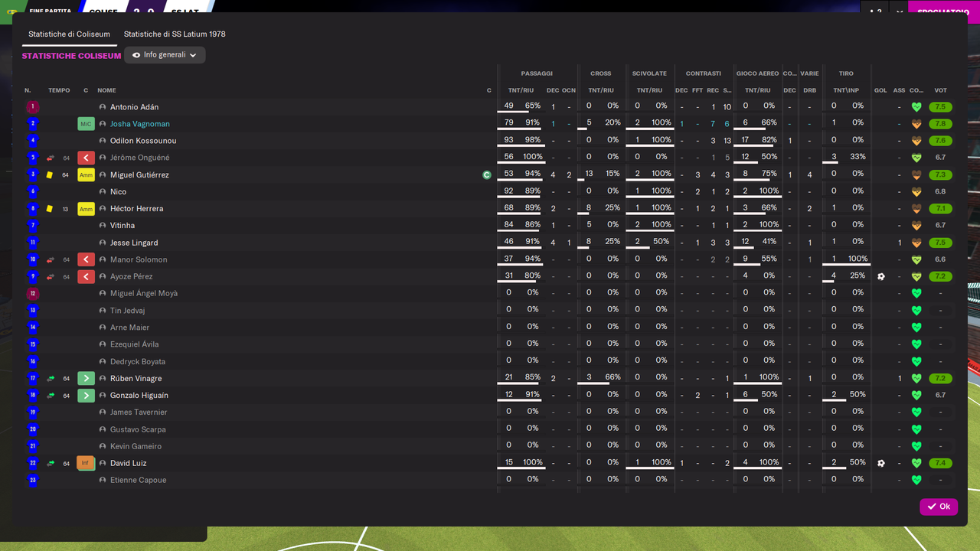The image size is (980, 551).
Task: Click the substituted-off red arrow for Manor Solomon
Action: (x=86, y=259)
